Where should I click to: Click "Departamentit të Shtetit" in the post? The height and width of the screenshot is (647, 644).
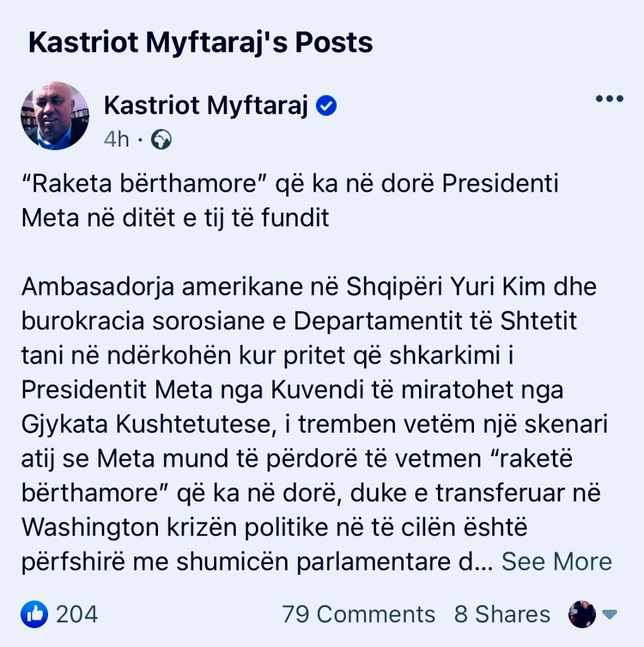tap(435, 321)
